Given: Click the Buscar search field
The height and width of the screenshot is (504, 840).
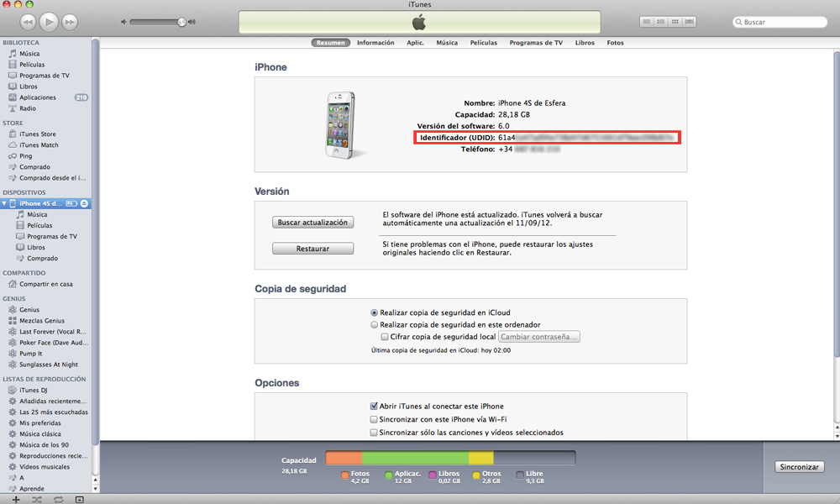Looking at the screenshot, I should pyautogui.click(x=780, y=22).
